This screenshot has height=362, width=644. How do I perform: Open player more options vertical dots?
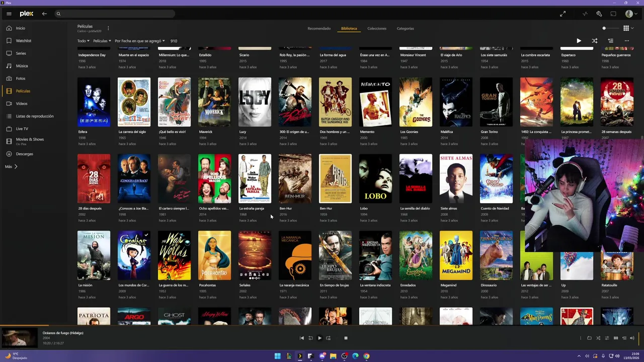pyautogui.click(x=580, y=338)
